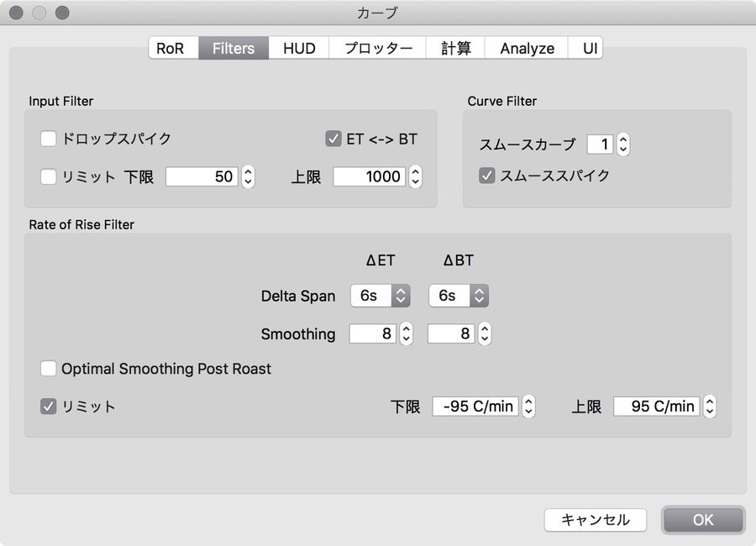Open the ΔET Delta Span dropdown
Viewport: 756px width, 546px height.
click(381, 296)
